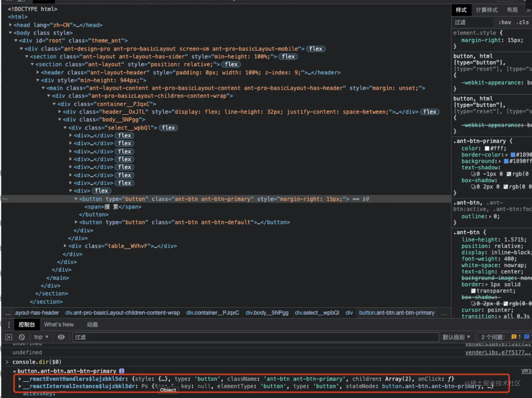Collapse the body element node
The height and width of the screenshot is (398, 532).
[10, 33]
